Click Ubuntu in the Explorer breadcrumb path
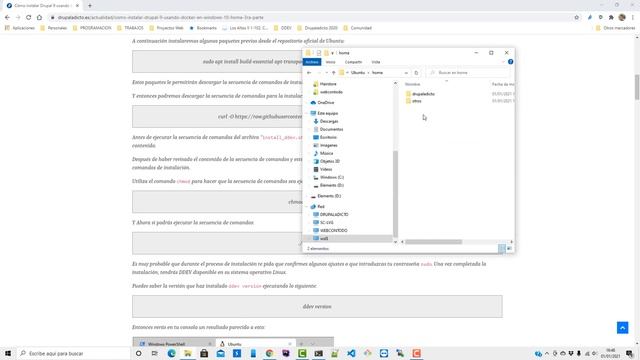 coord(358,73)
